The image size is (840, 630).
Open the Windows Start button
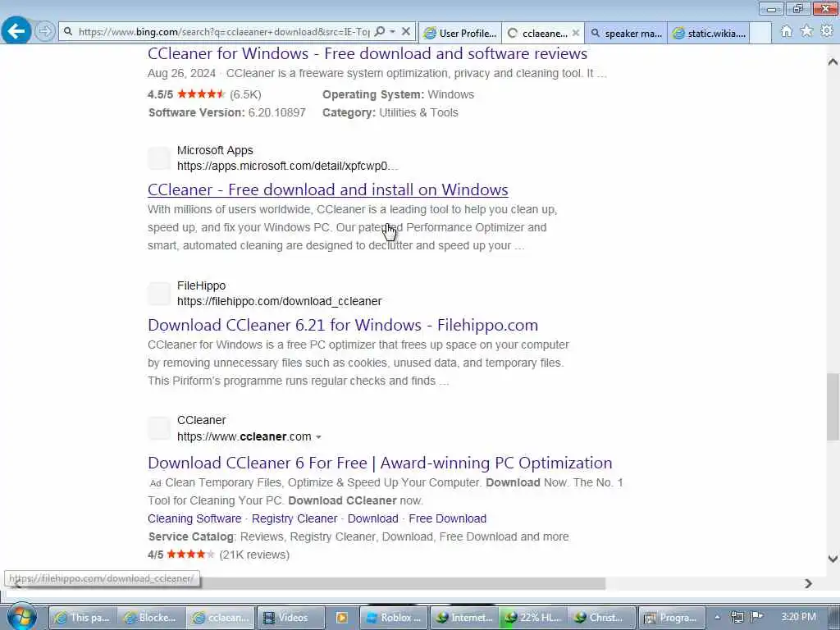pos(21,617)
